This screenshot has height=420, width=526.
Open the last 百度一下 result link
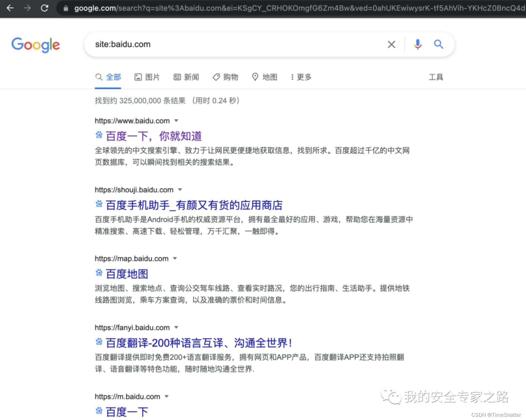127,412
